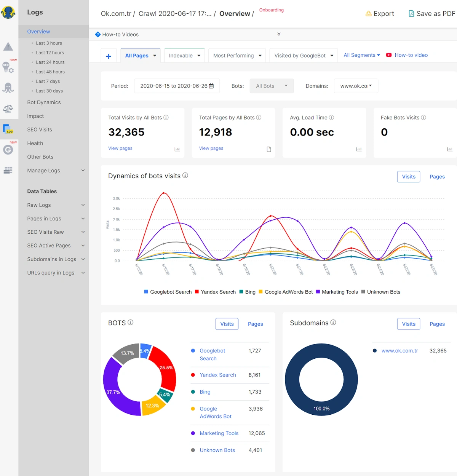Image resolution: width=457 pixels, height=476 pixels.
Task: Click the Export button
Action: pyautogui.click(x=380, y=14)
